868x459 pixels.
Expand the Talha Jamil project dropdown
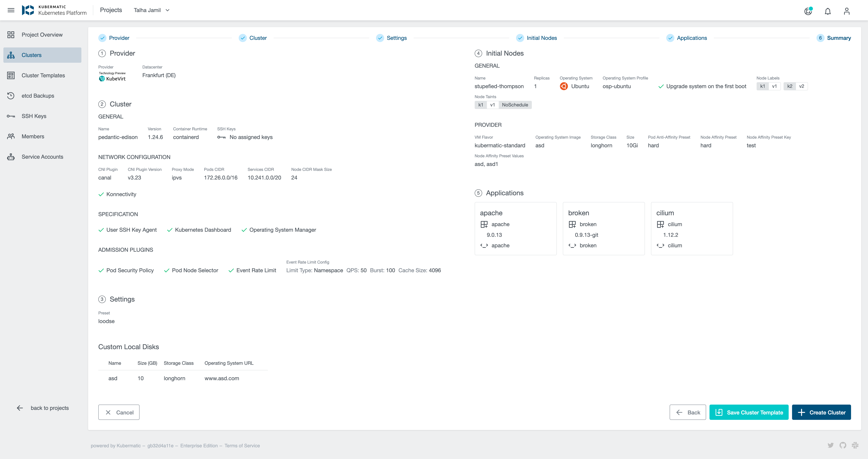pyautogui.click(x=152, y=10)
